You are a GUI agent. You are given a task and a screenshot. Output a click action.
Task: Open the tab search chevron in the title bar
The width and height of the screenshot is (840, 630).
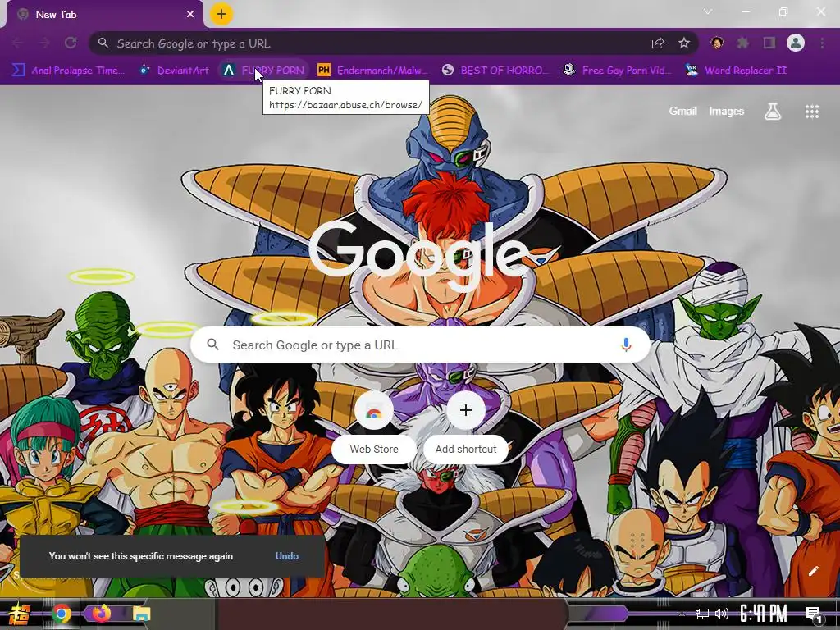click(x=708, y=11)
